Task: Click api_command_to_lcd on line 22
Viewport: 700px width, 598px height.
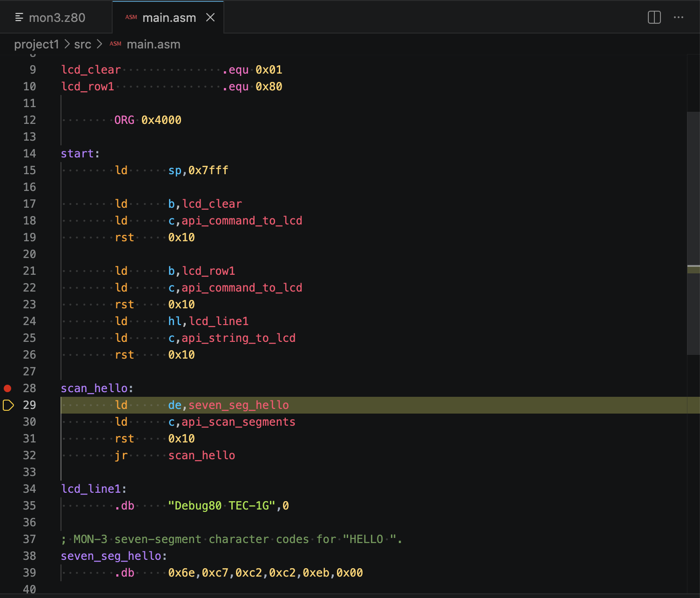Action: click(242, 288)
